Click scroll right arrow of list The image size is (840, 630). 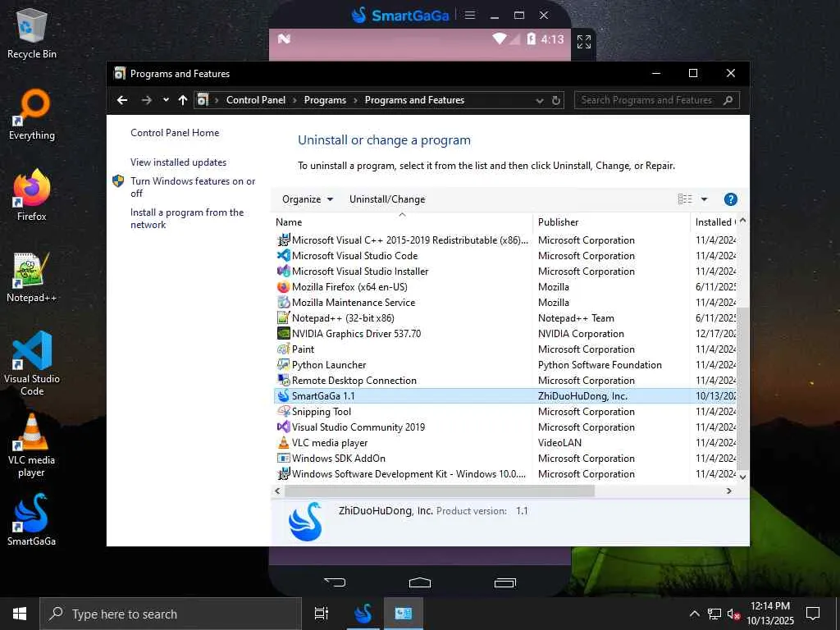[x=728, y=491]
